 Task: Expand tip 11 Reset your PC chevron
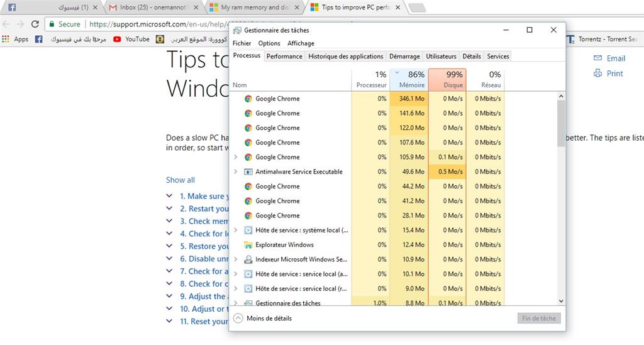pos(169,321)
